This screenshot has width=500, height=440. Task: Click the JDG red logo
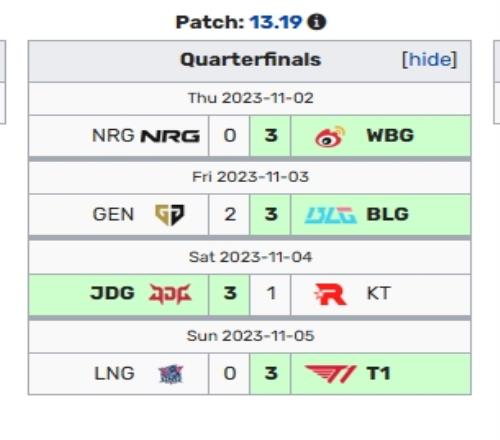point(170,294)
